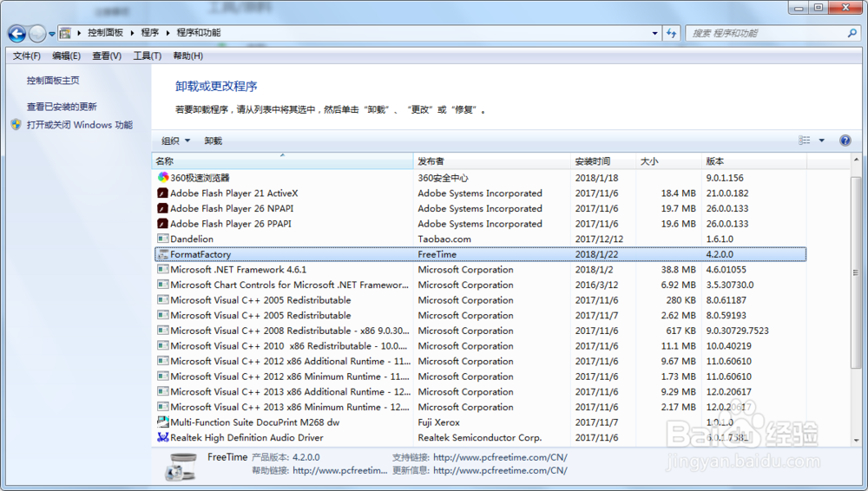Screen dimensions: 868x491
Task: Open 控制面板主页 link
Action: point(53,81)
